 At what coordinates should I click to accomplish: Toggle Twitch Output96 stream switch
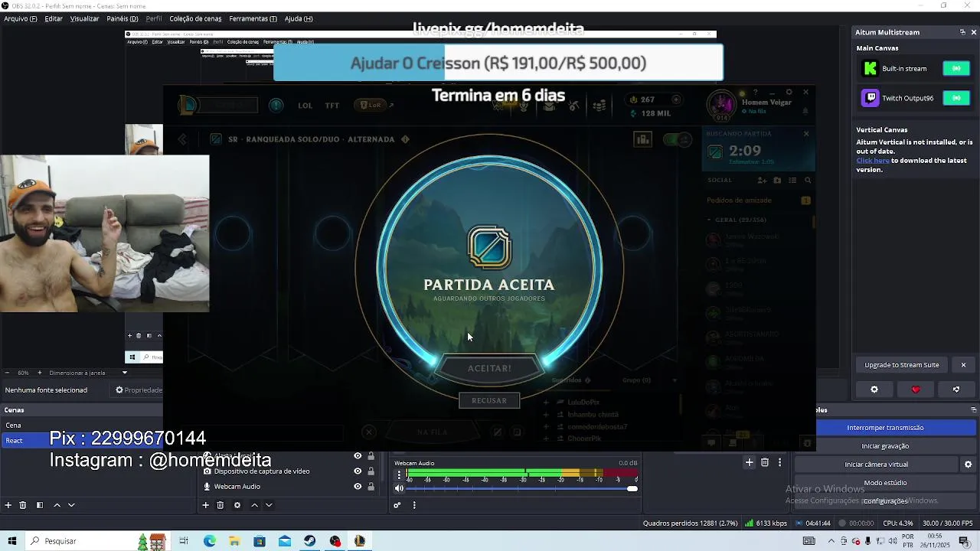point(956,98)
